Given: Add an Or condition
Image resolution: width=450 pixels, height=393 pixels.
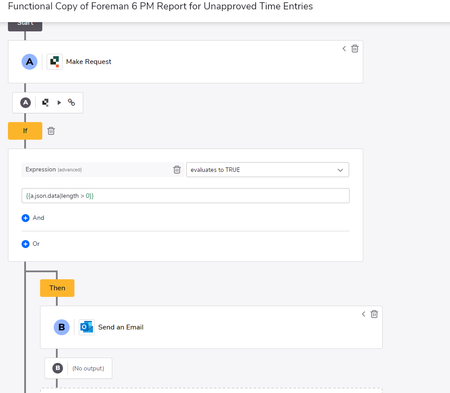Looking at the screenshot, I should coord(31,244).
